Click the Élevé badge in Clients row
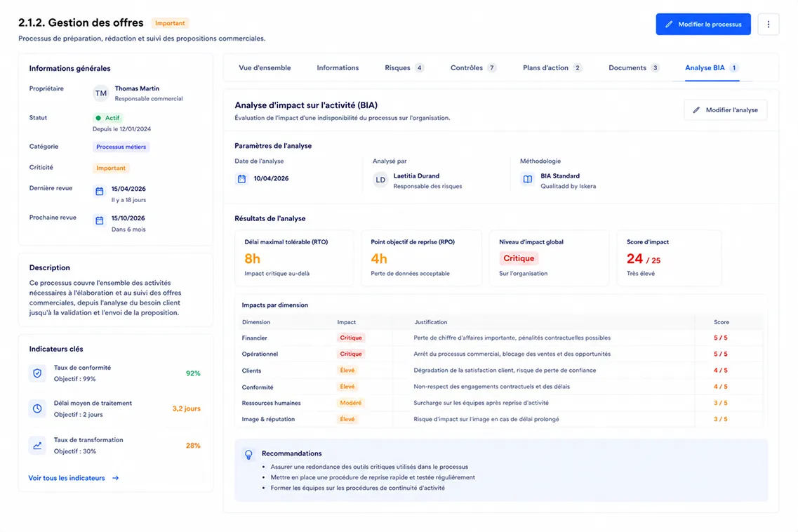798x532 pixels. click(347, 370)
